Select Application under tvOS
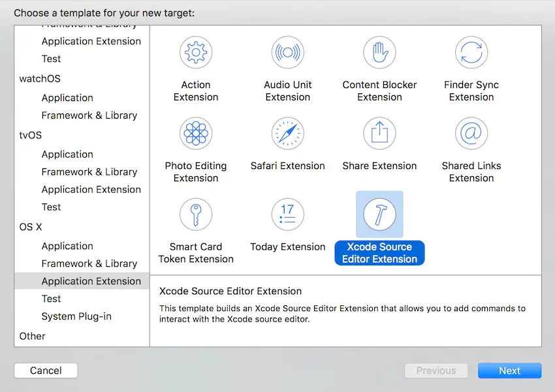This screenshot has height=392, width=555. (67, 154)
